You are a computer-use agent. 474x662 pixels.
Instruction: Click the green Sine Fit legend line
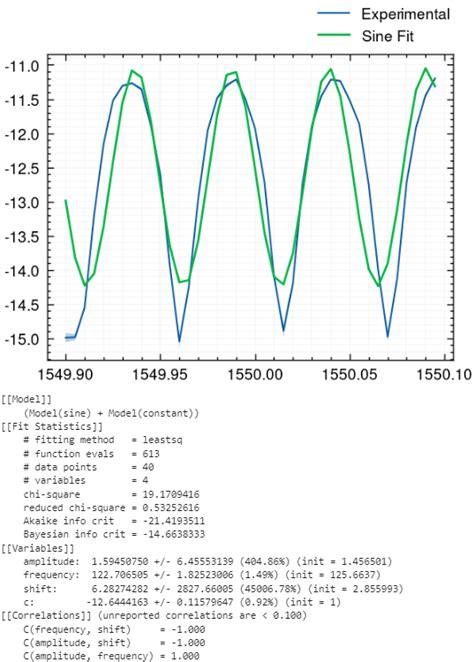tap(334, 35)
